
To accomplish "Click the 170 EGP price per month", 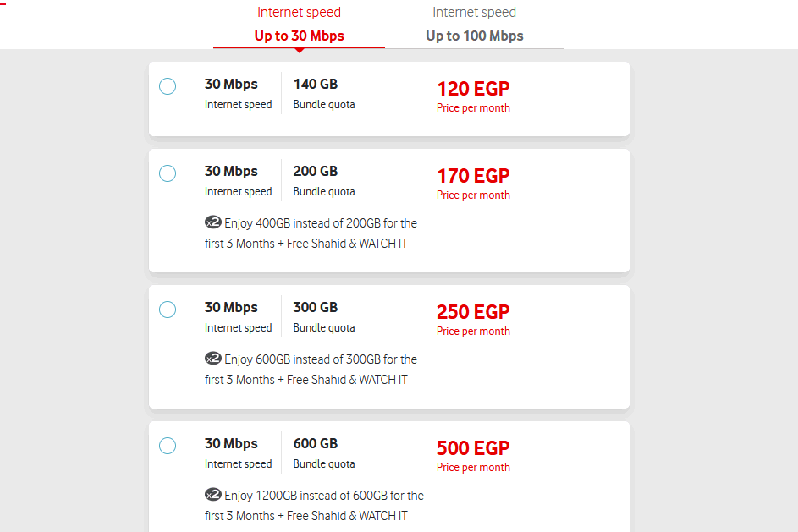I will click(x=473, y=176).
